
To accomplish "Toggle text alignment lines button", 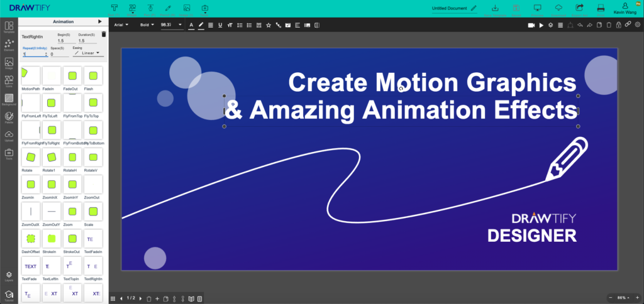I will coord(211,25).
